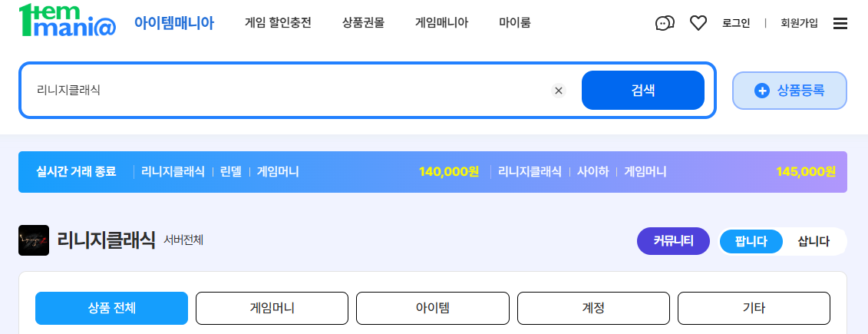This screenshot has height=334, width=868.
Task: Switch the toggle to 팝니다
Action: 751,242
